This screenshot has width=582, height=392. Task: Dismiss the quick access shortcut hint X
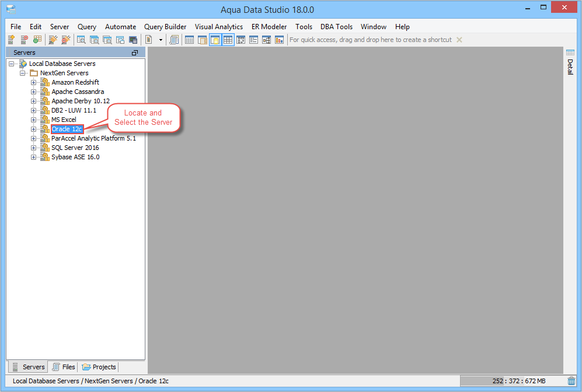[x=459, y=40]
